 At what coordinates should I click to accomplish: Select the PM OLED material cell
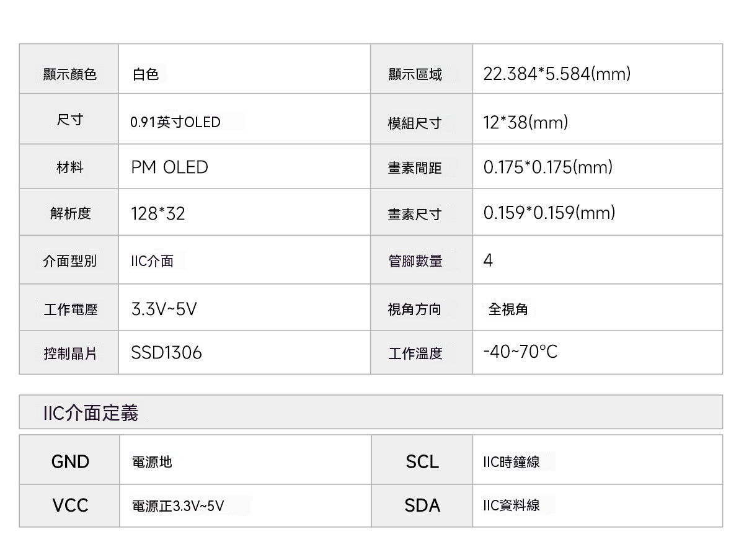[x=244, y=167]
